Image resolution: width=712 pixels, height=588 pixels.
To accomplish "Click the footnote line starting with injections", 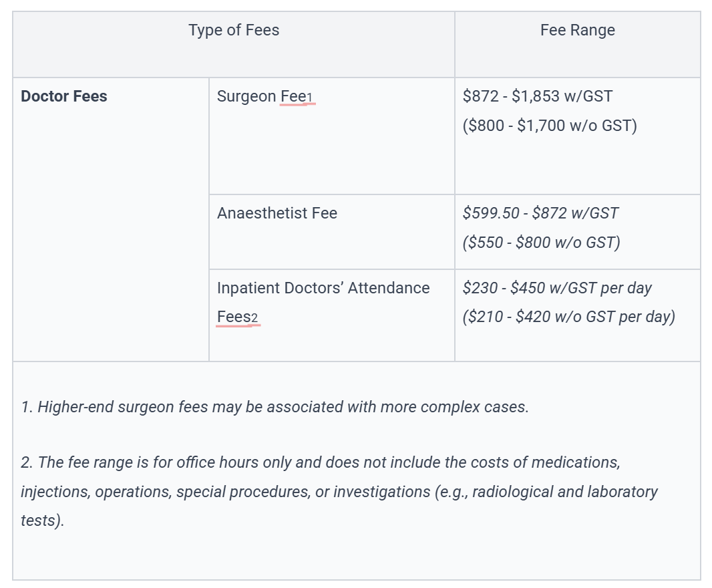I will point(339,492).
